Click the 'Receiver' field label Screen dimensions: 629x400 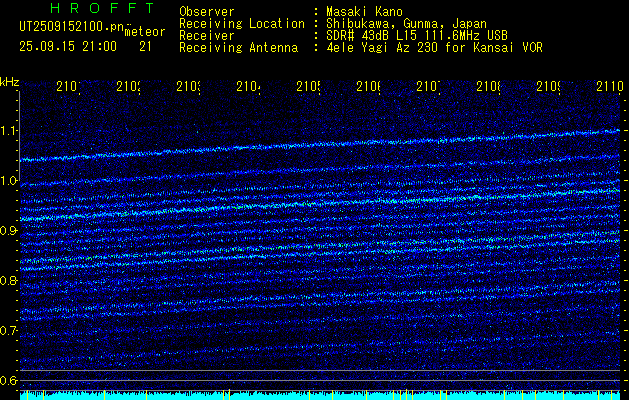[x=207, y=36]
